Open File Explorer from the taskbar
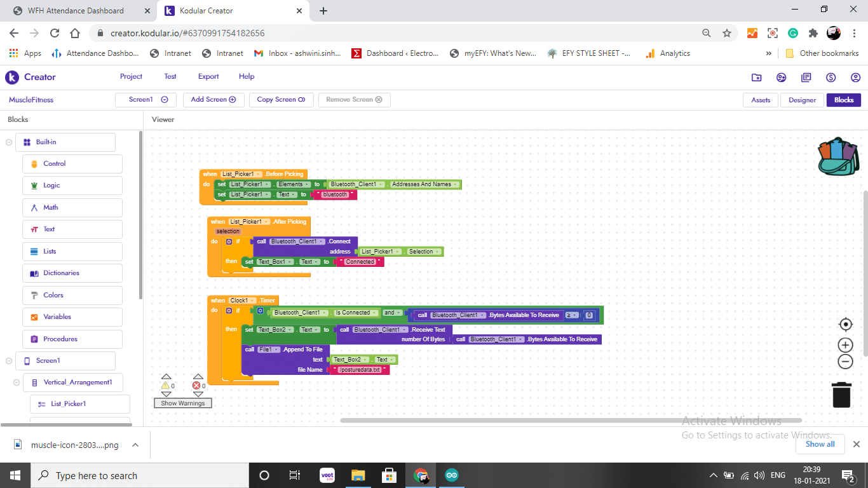Image resolution: width=868 pixels, height=488 pixels. (x=358, y=475)
